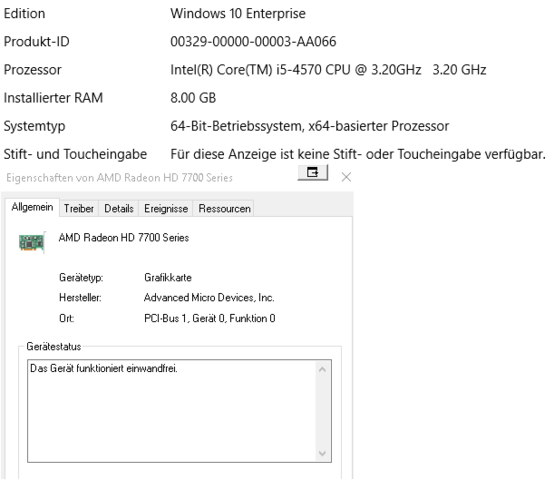554x480 pixels.
Task: Select the Allgemein tab
Action: (x=32, y=207)
